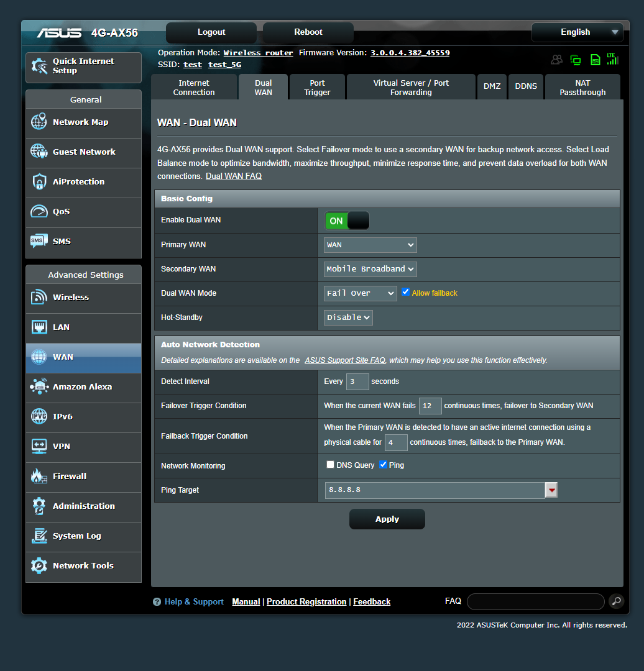644x671 pixels.
Task: Open the VPN icon
Action: click(39, 446)
